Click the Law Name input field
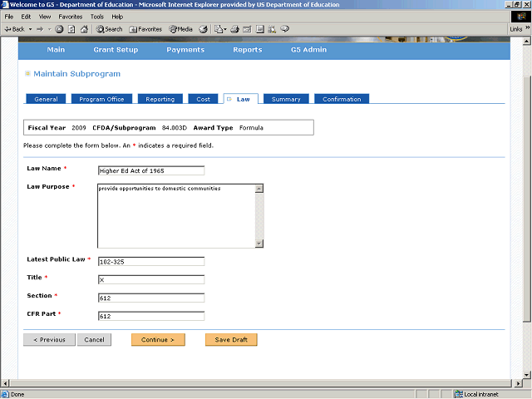The image size is (532, 399). [x=151, y=170]
